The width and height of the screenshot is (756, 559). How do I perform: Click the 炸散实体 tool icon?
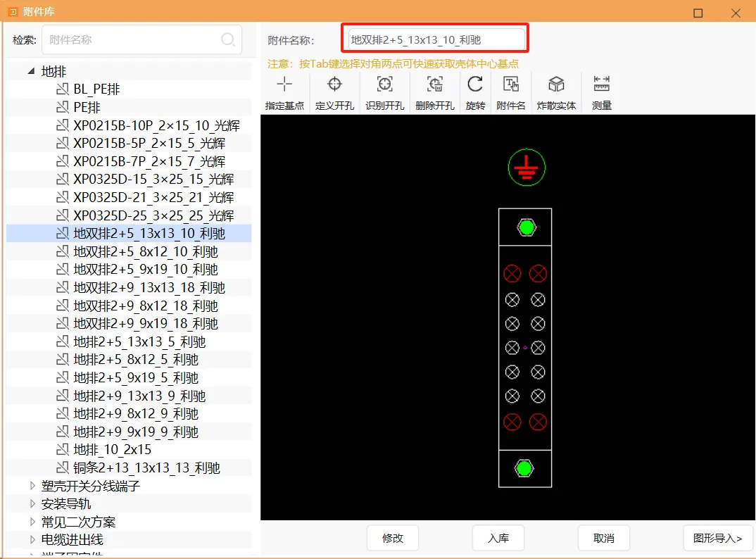coord(556,84)
